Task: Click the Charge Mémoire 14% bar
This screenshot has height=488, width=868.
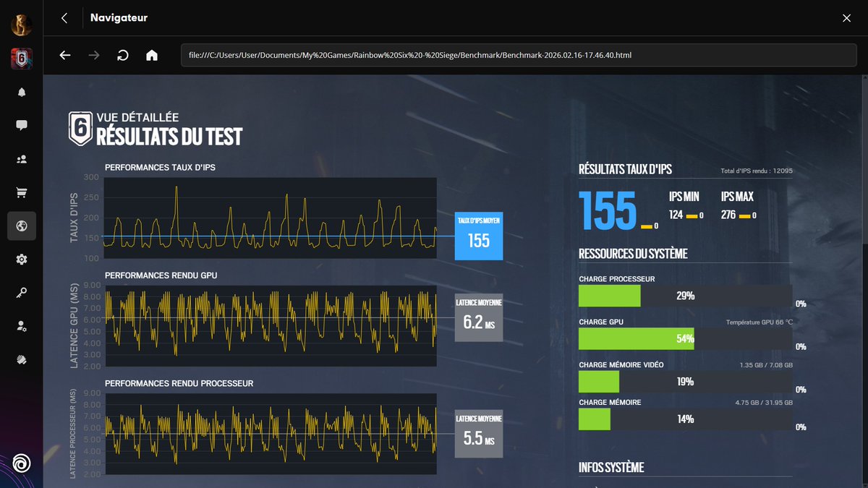Action: coord(685,419)
